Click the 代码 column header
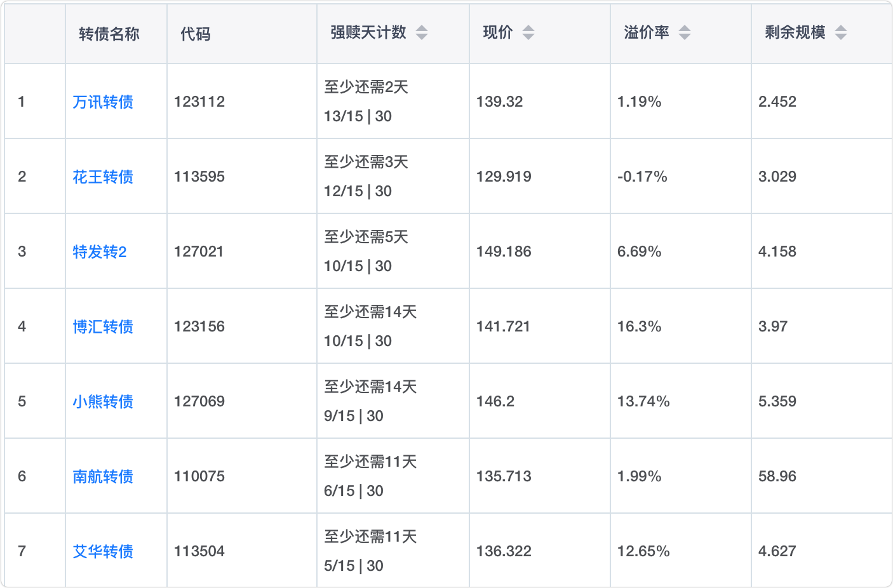Image resolution: width=893 pixels, height=588 pixels. (x=196, y=34)
